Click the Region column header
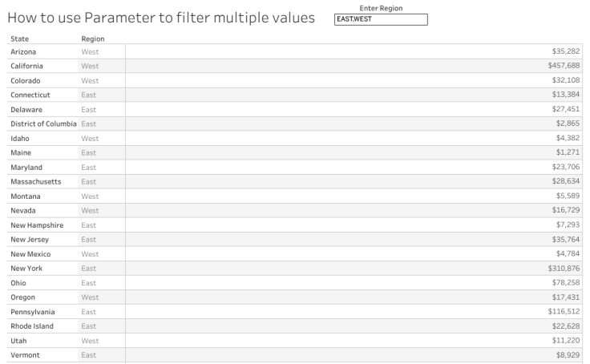Screen dimensions: 590x364 pos(92,38)
